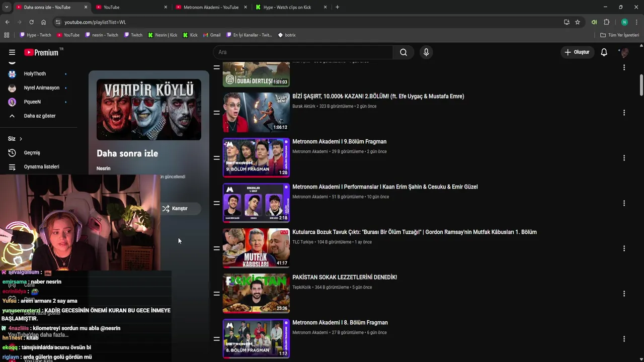Grab reorder handle of 8. Bölüm Fragman row
This screenshot has height=362, width=644.
tap(216, 339)
